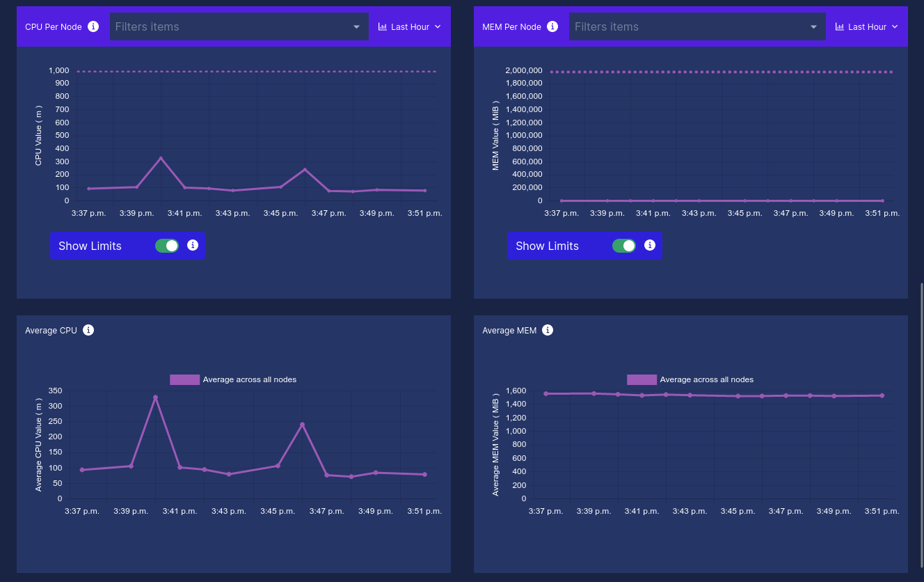The width and height of the screenshot is (924, 582).
Task: Disable Show Limits on CPU Per Node chart
Action: pos(167,246)
